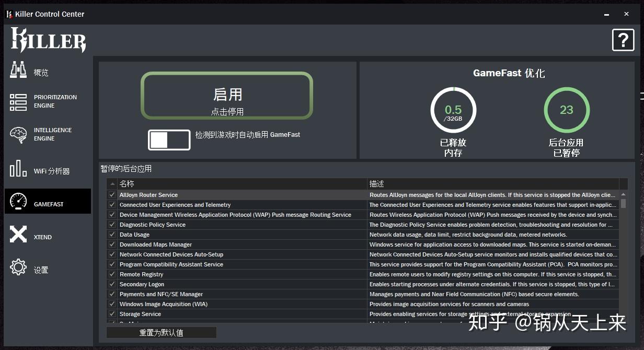
Task: Select the GameFast speedometer icon
Action: pyautogui.click(x=18, y=201)
